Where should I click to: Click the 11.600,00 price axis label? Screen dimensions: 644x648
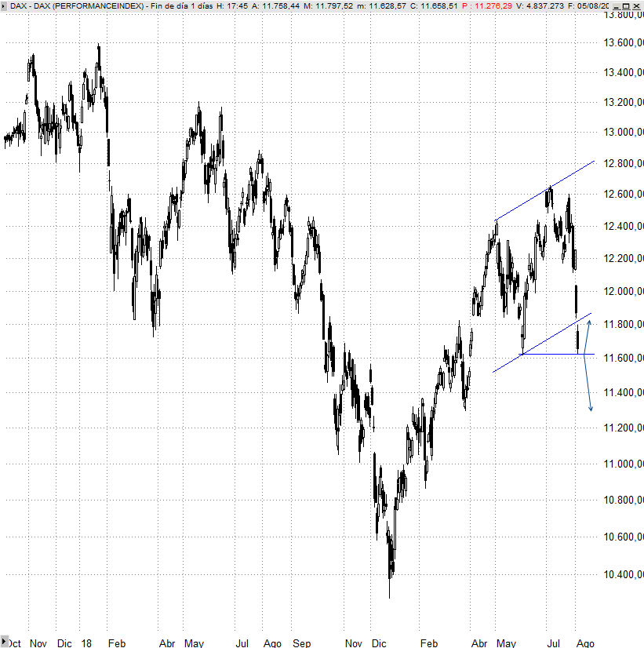623,358
